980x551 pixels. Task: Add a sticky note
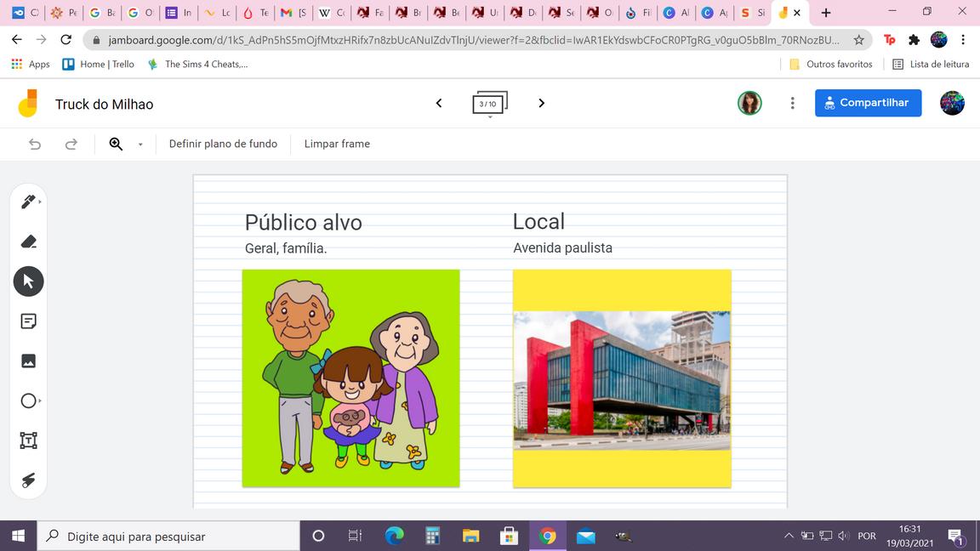(x=28, y=321)
